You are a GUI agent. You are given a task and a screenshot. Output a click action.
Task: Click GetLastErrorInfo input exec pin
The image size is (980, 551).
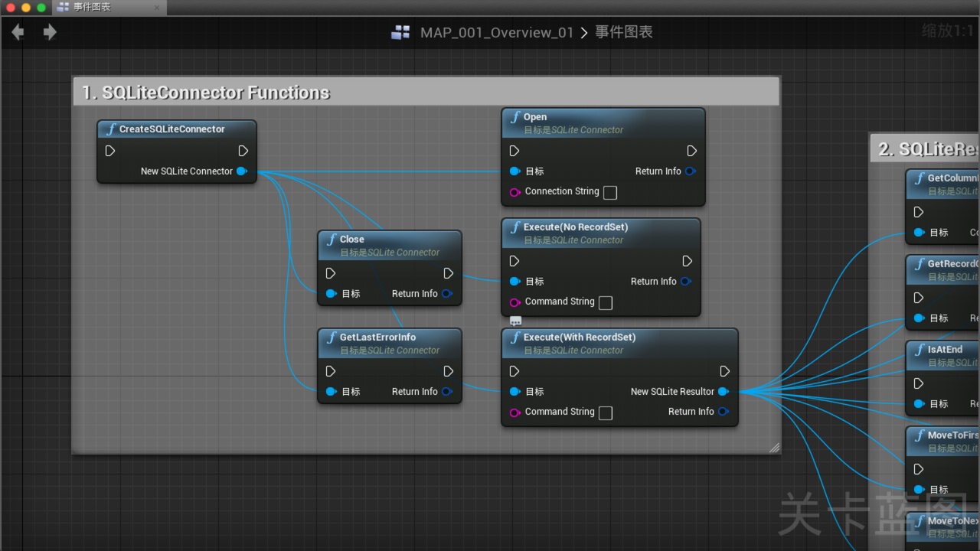tap(331, 371)
